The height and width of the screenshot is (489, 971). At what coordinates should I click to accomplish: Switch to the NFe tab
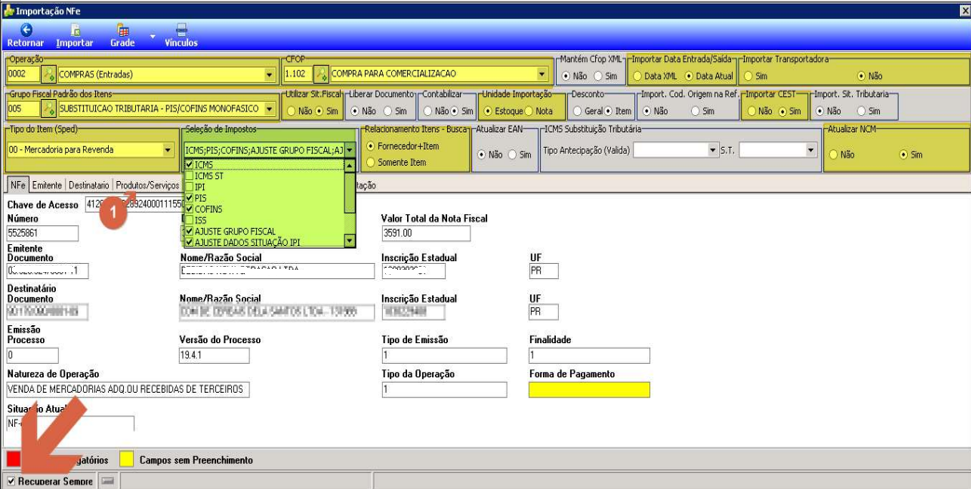point(17,185)
